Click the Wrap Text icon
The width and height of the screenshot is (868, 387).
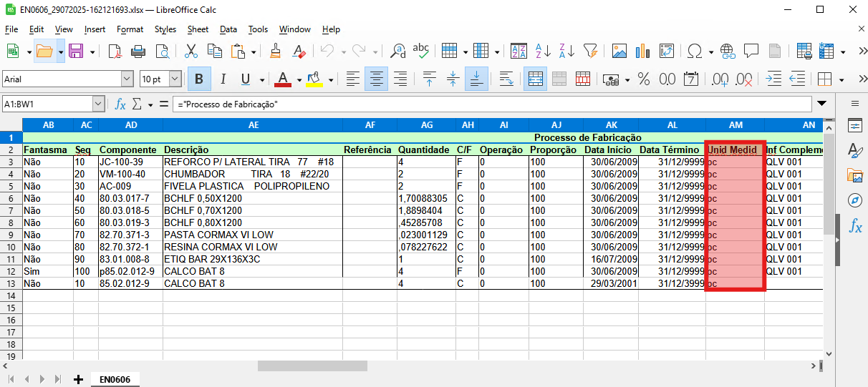click(506, 79)
